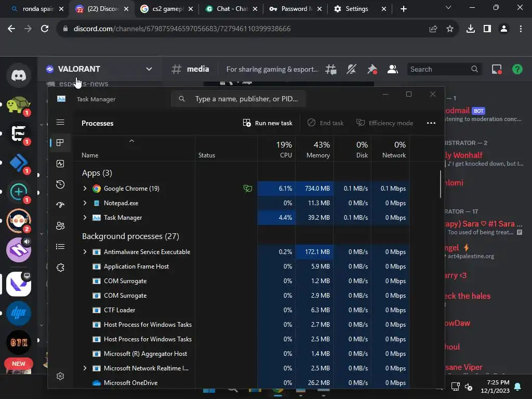This screenshot has height=399, width=532.
Task: Open Task Manager settings gear
Action: [x=60, y=376]
